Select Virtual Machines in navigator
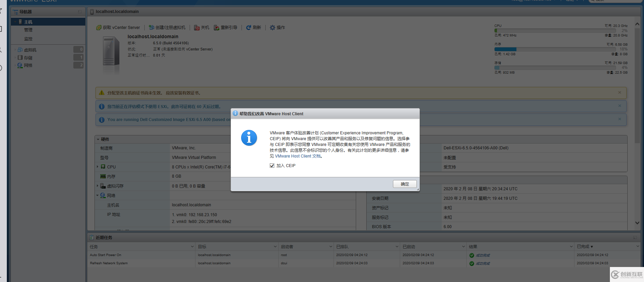 click(x=30, y=50)
